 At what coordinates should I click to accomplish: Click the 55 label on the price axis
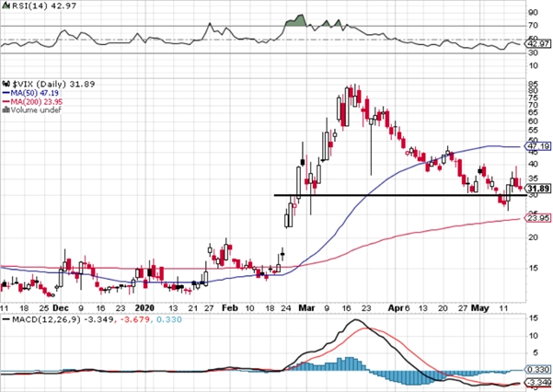pos(534,131)
